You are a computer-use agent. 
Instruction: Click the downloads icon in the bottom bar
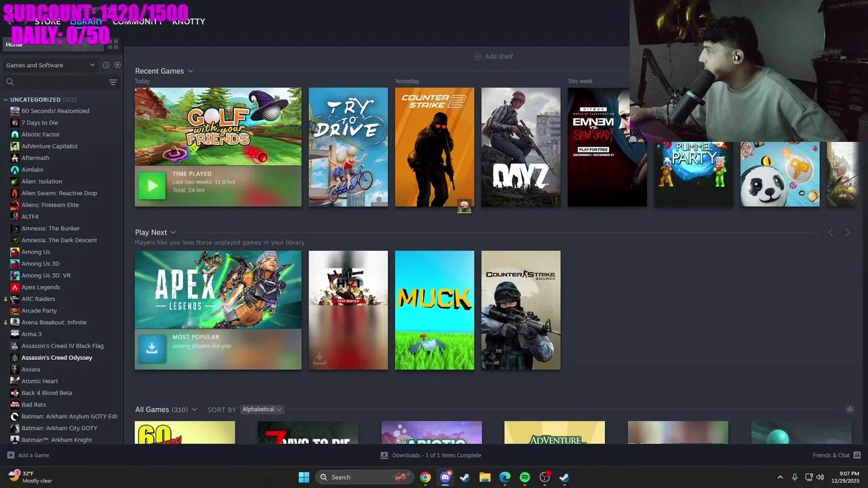click(384, 455)
